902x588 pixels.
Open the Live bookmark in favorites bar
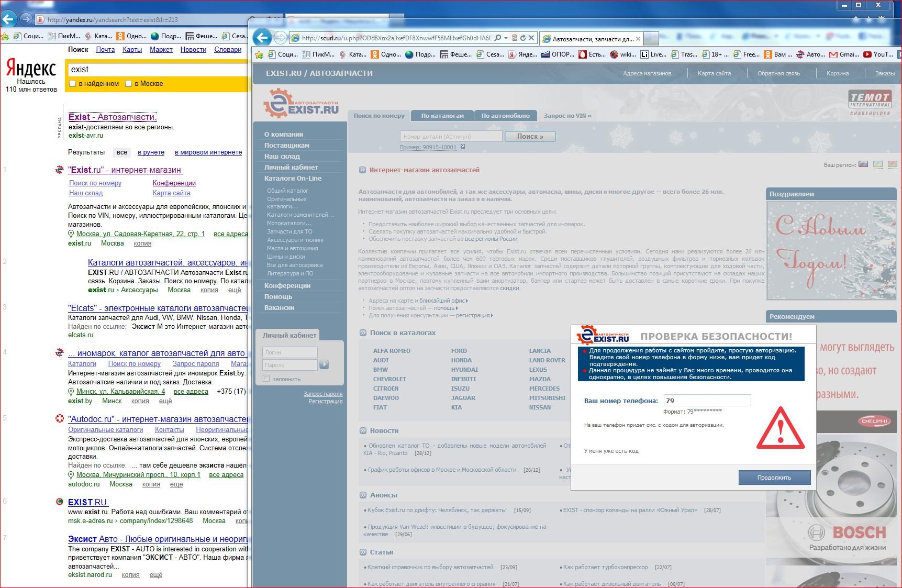click(x=653, y=54)
